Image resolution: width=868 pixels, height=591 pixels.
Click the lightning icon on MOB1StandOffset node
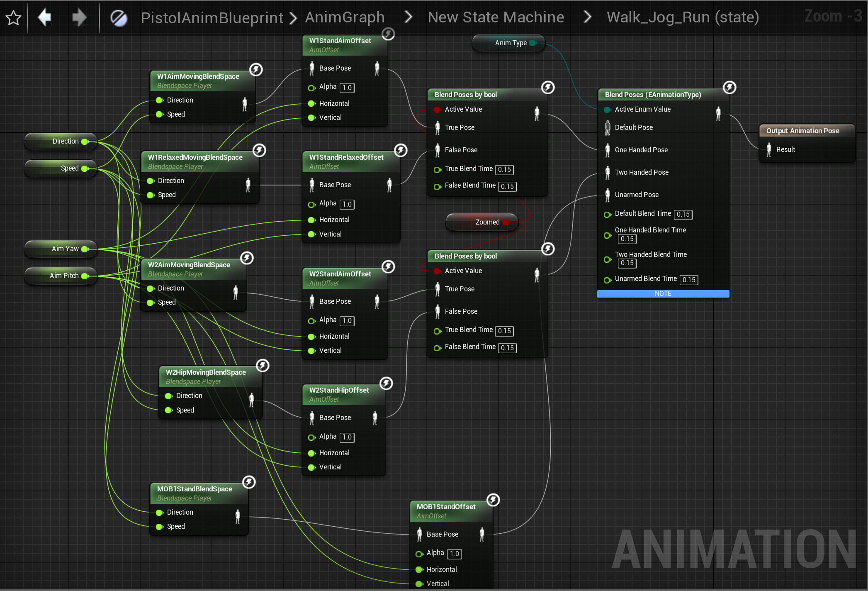point(493,500)
